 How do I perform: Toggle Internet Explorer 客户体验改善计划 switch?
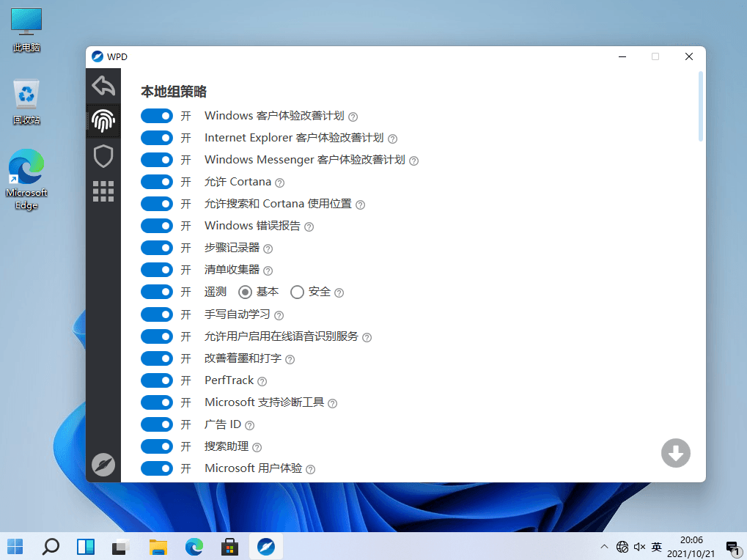click(x=157, y=138)
